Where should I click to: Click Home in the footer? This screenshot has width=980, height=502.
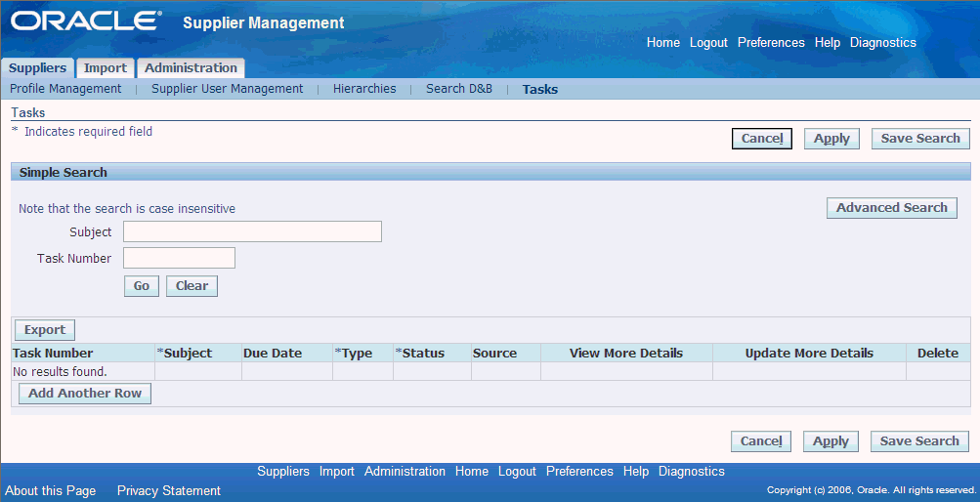(472, 472)
